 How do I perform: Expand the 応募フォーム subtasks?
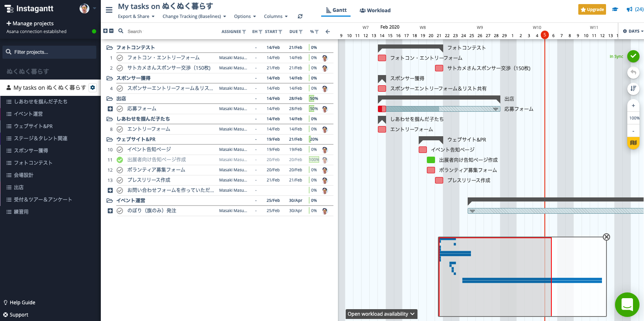point(110,109)
